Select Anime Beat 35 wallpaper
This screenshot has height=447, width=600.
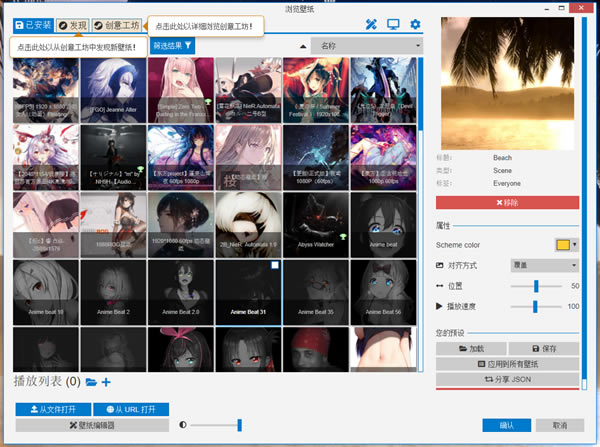pos(316,292)
